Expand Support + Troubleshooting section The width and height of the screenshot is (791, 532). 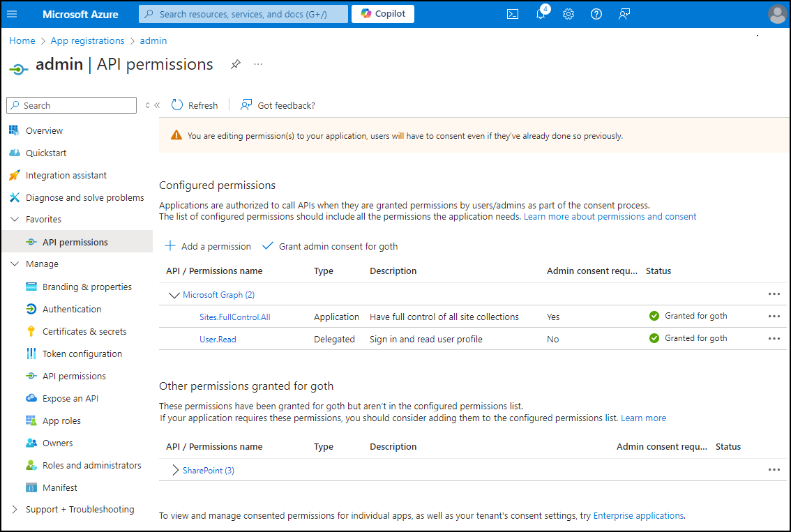tap(14, 509)
